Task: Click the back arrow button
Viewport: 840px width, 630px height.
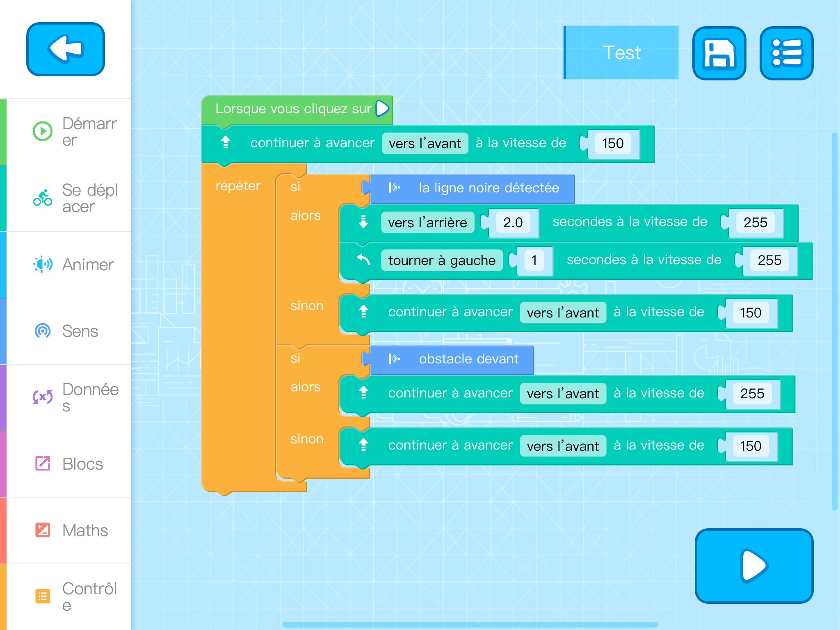Action: click(x=66, y=49)
